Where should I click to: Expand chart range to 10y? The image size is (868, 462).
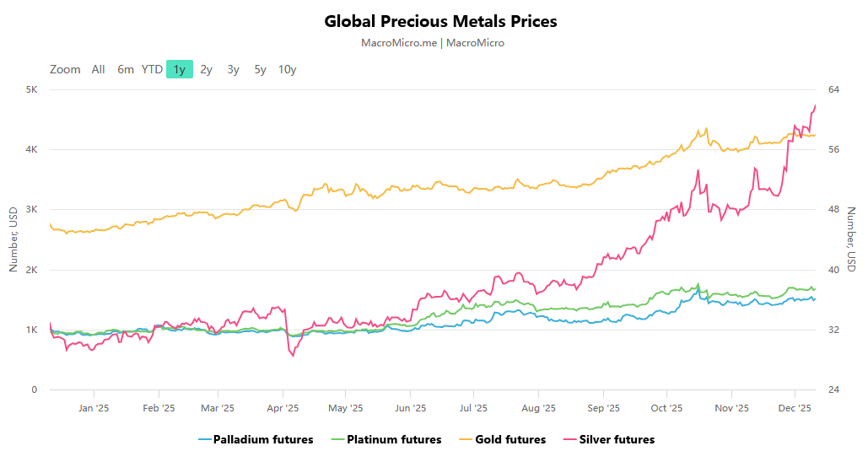click(x=288, y=69)
